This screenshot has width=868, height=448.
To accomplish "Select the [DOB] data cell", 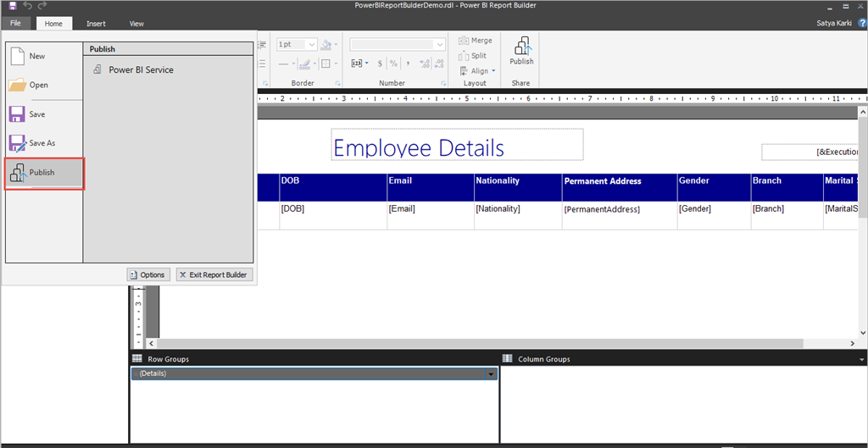I will point(333,215).
